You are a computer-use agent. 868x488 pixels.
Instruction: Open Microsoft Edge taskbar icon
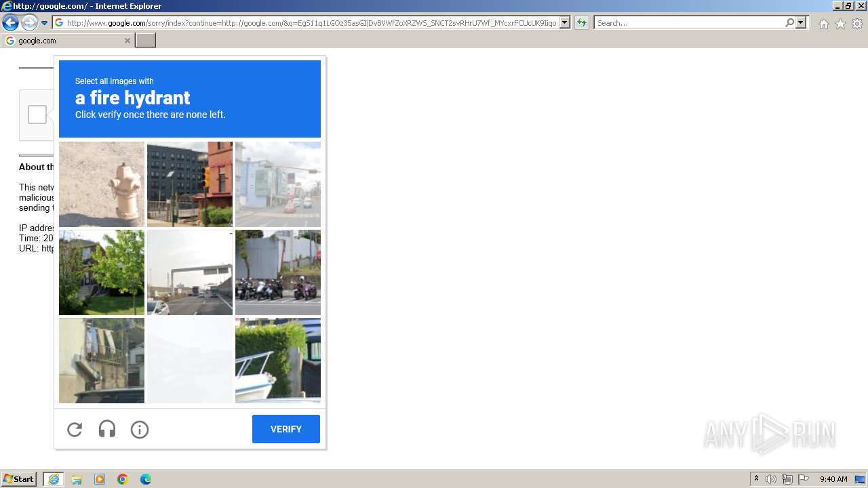coord(146,479)
